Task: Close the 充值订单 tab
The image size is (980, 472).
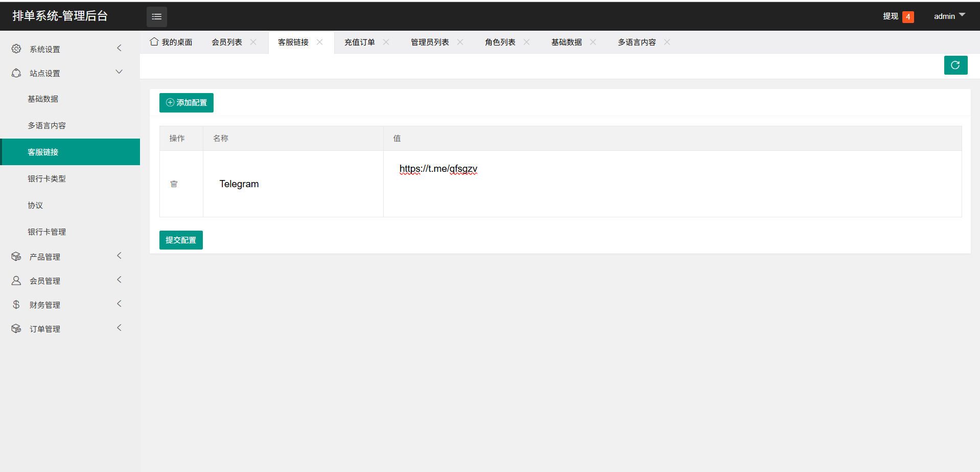Action: pos(386,42)
